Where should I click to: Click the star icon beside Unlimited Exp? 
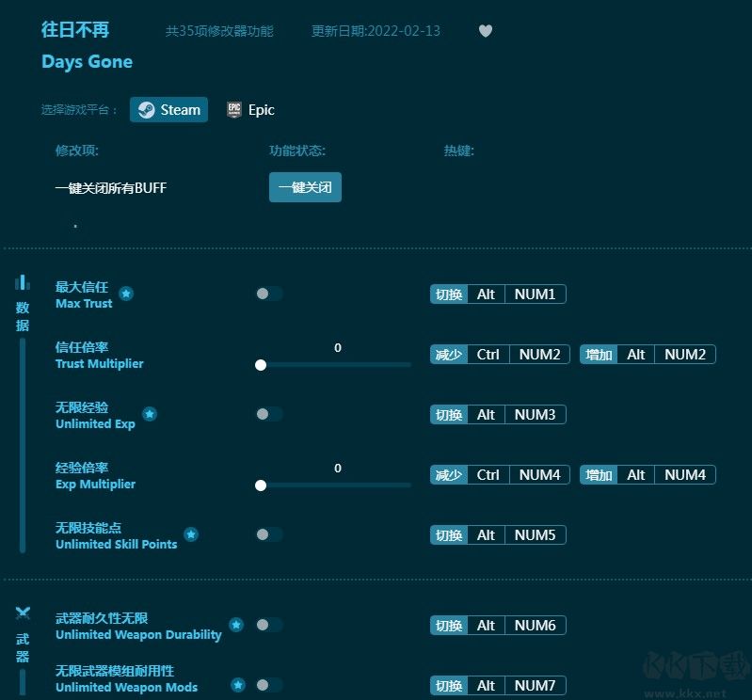[x=150, y=414]
